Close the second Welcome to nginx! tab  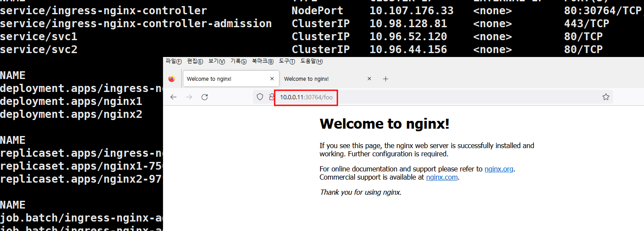pyautogui.click(x=369, y=79)
